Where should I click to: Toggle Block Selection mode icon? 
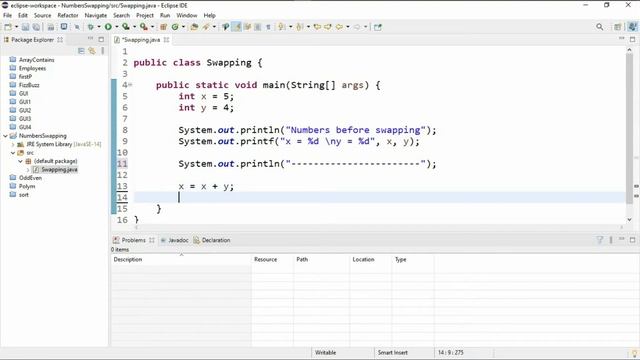click(x=258, y=27)
